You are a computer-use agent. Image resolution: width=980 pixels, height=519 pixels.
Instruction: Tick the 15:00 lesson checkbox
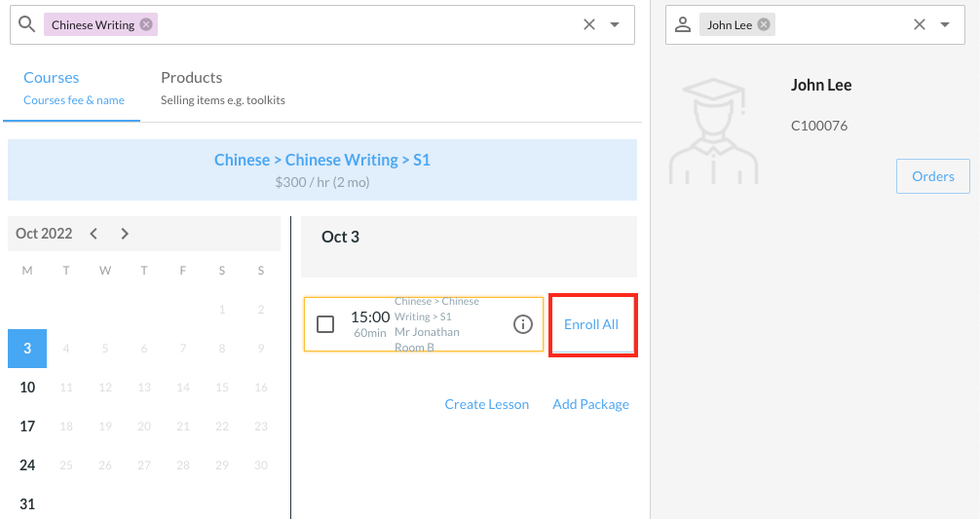click(x=325, y=324)
